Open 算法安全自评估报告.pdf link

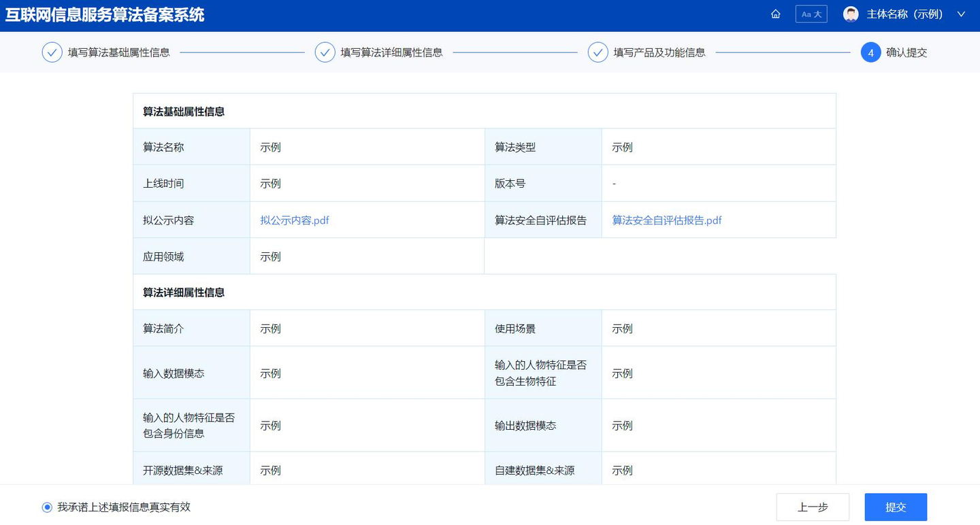coord(667,220)
